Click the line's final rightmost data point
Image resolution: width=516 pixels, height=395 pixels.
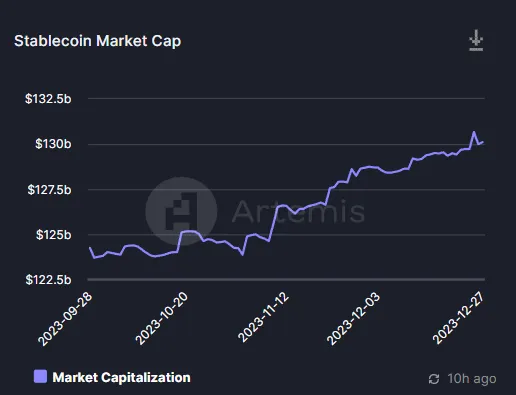[483, 142]
